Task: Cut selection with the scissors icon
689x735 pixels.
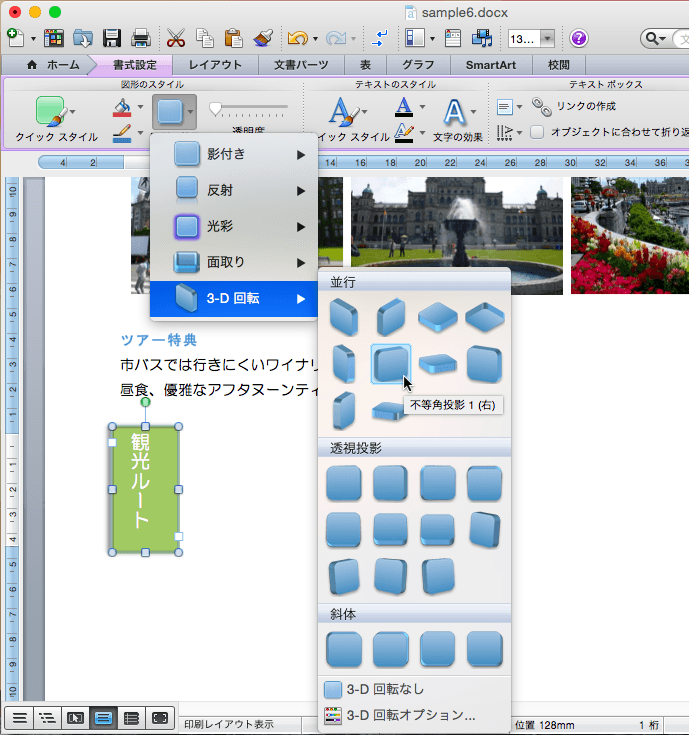Action: (x=176, y=39)
